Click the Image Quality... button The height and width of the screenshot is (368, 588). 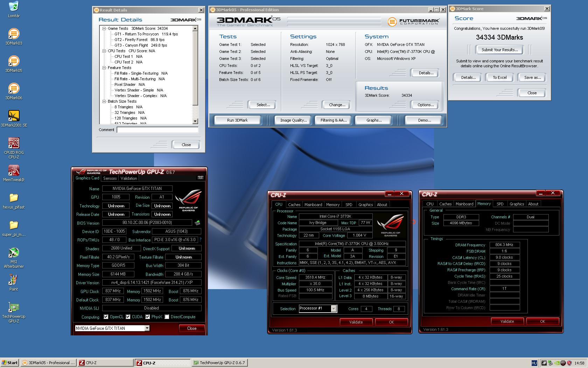click(293, 120)
